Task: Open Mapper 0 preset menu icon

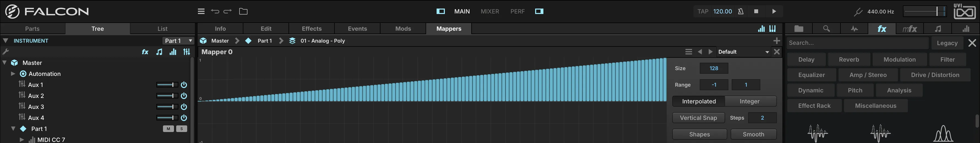Action: click(688, 52)
